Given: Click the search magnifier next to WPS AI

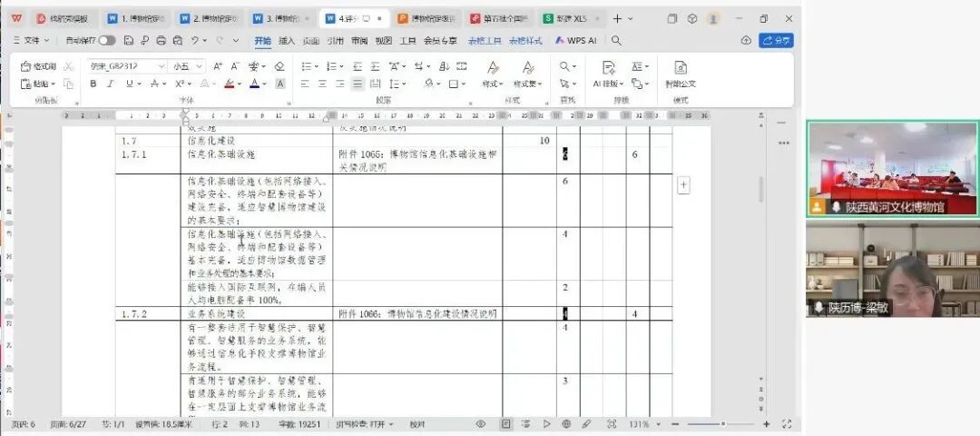Looking at the screenshot, I should click(x=616, y=40).
